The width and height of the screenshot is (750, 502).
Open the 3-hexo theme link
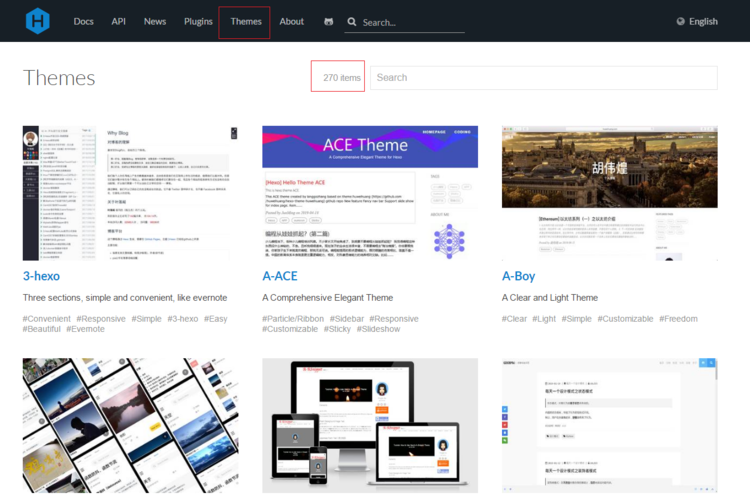pyautogui.click(x=41, y=276)
